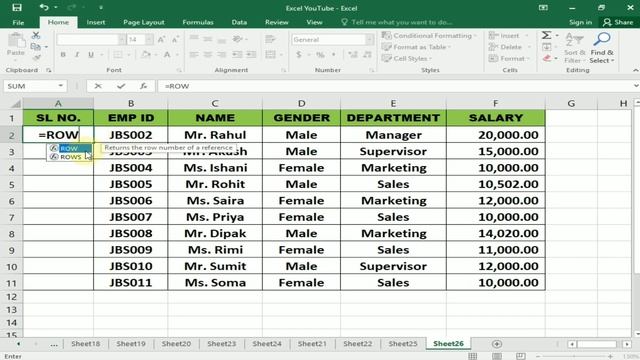Viewport: 640px width, 360px height.
Task: Expand the formula bar chevron
Action: point(636,86)
